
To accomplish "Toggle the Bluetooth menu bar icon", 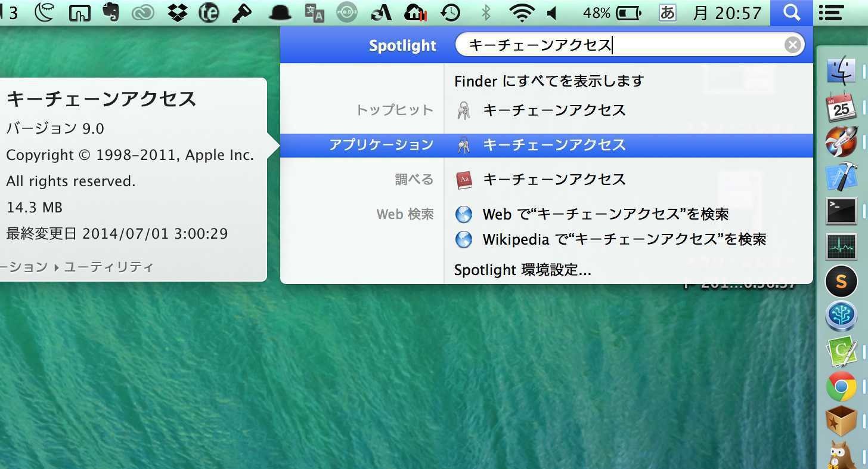I will pyautogui.click(x=485, y=13).
